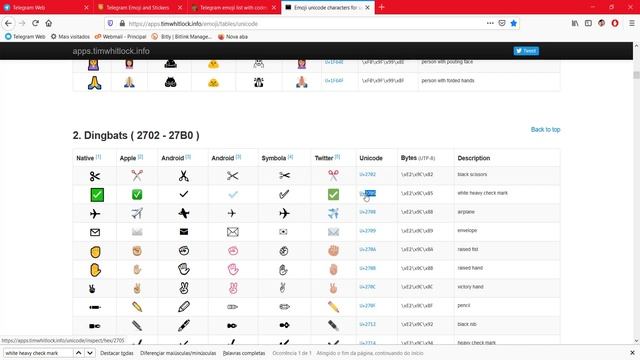
Task: Click the vertical page scrollbar thumb
Action: 636,75
